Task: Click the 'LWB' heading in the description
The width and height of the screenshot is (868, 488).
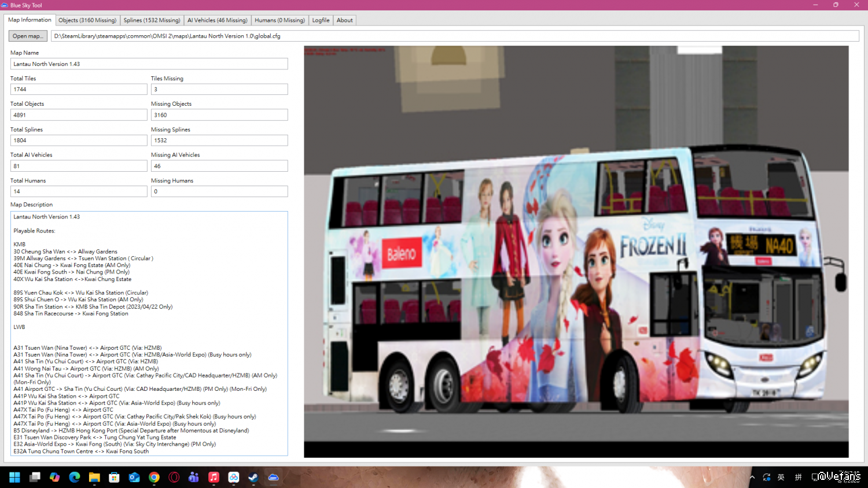Action: pyautogui.click(x=19, y=327)
